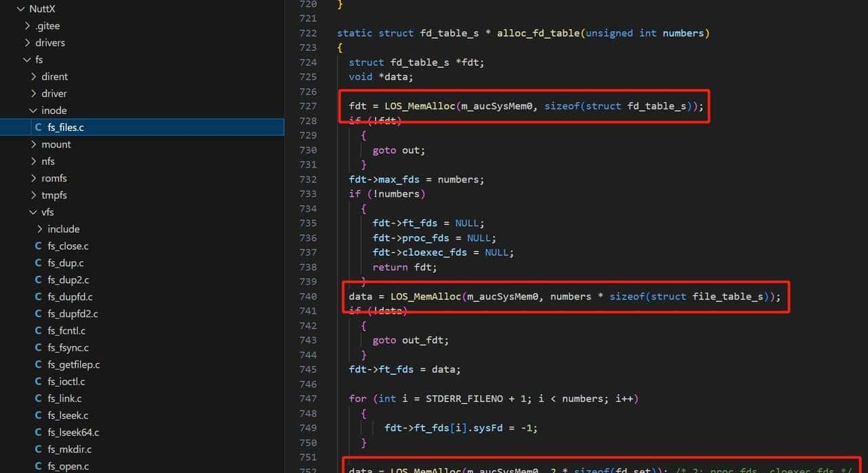Expand the romfs folder
Image resolution: width=868 pixels, height=473 pixels.
(33, 178)
